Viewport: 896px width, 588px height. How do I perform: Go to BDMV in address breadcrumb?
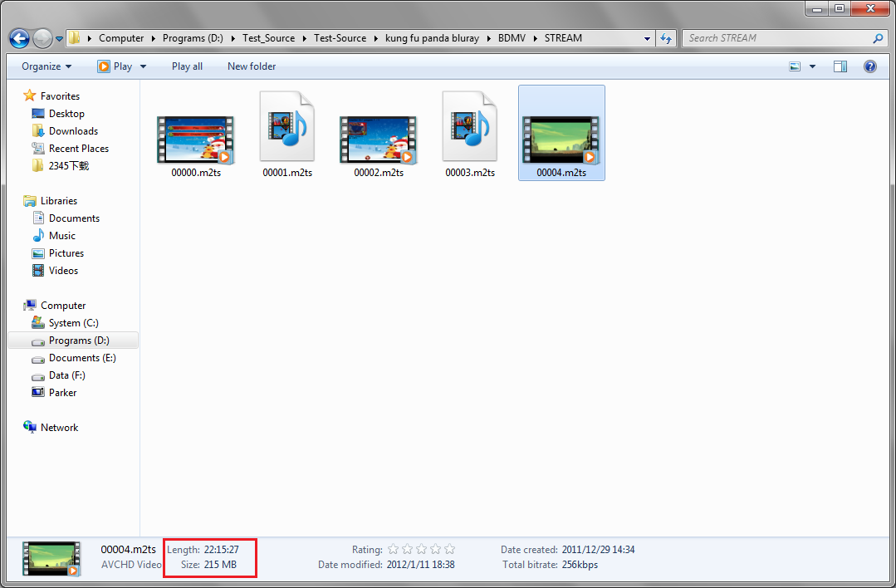coord(512,38)
